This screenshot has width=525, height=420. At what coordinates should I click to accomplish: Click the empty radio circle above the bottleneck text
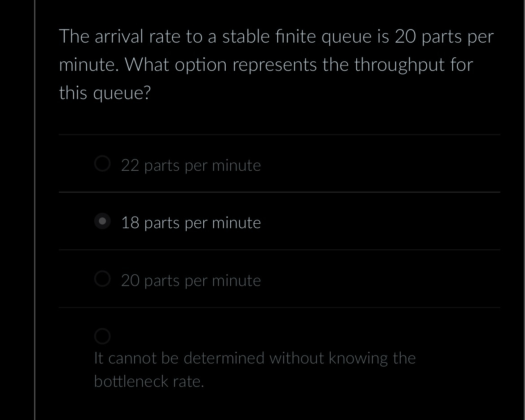pyautogui.click(x=102, y=335)
